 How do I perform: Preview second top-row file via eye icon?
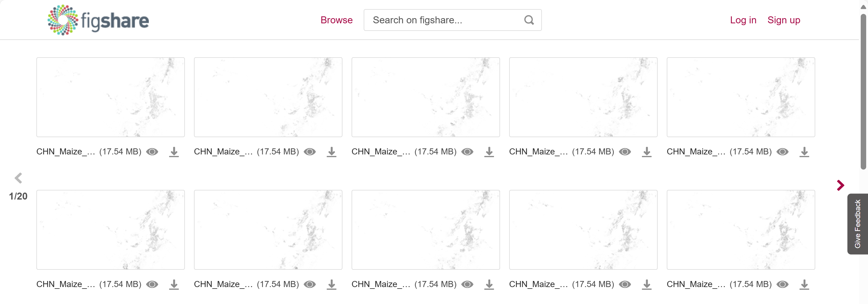[310, 152]
